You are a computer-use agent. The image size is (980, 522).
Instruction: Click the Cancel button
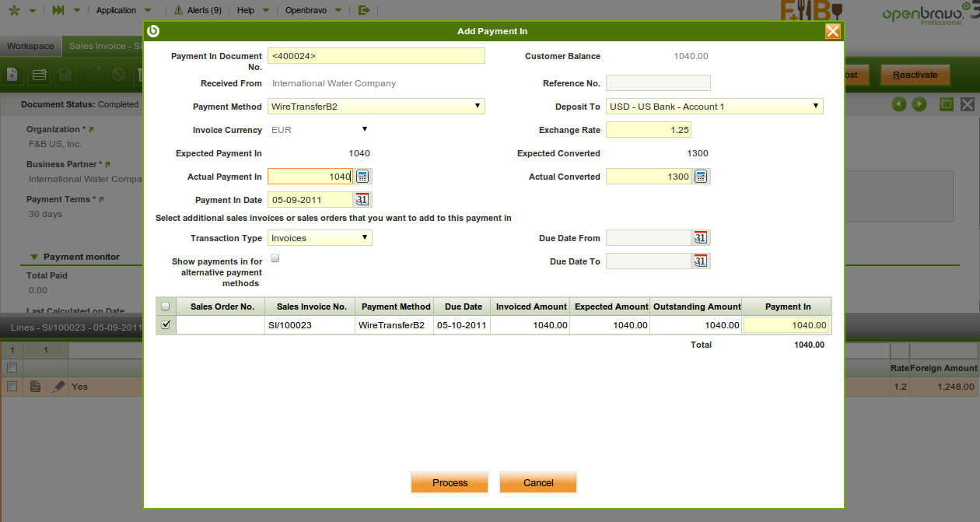tap(538, 482)
